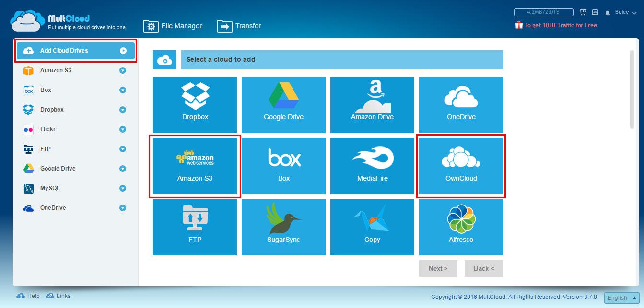Expand the FTP sidebar arrow
This screenshot has width=644, height=308.
pos(123,149)
